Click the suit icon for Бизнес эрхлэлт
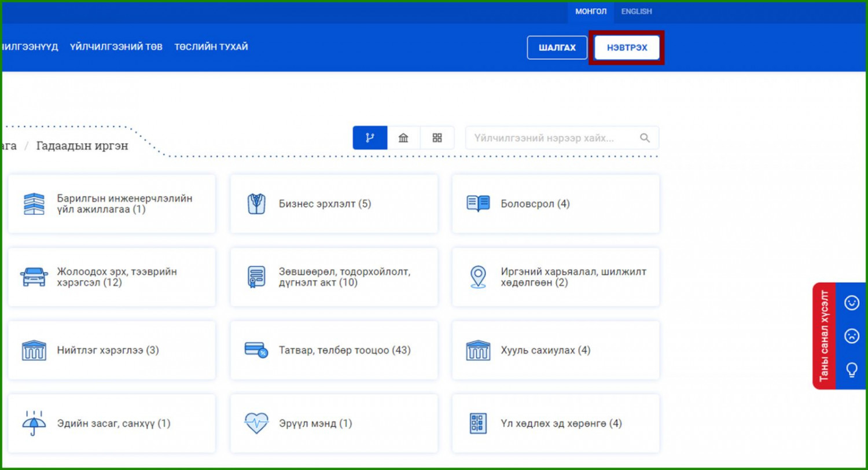This screenshot has width=868, height=470. (256, 204)
